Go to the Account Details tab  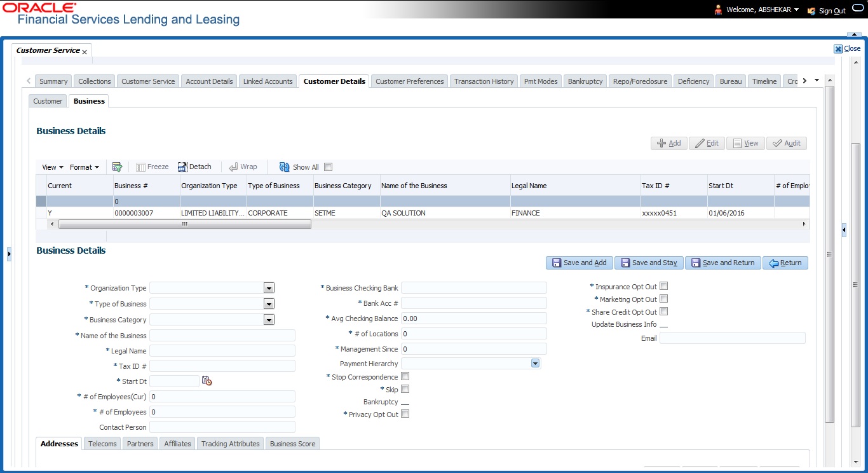point(209,81)
